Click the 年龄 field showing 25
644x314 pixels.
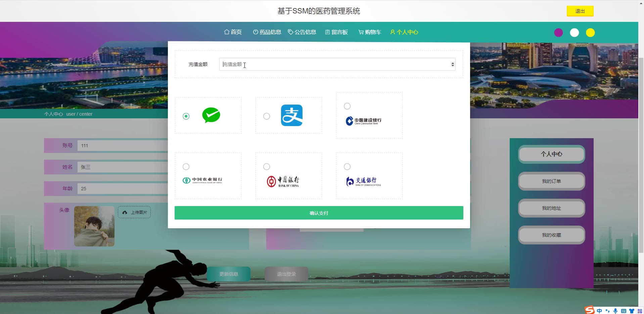(123, 189)
